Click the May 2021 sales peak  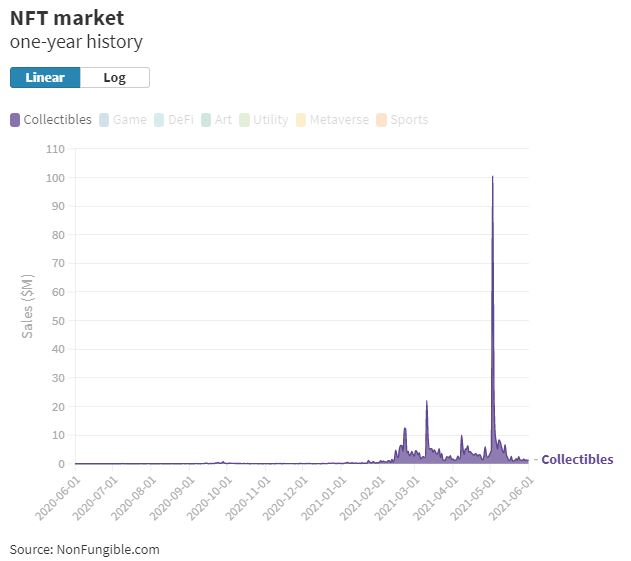pos(492,178)
